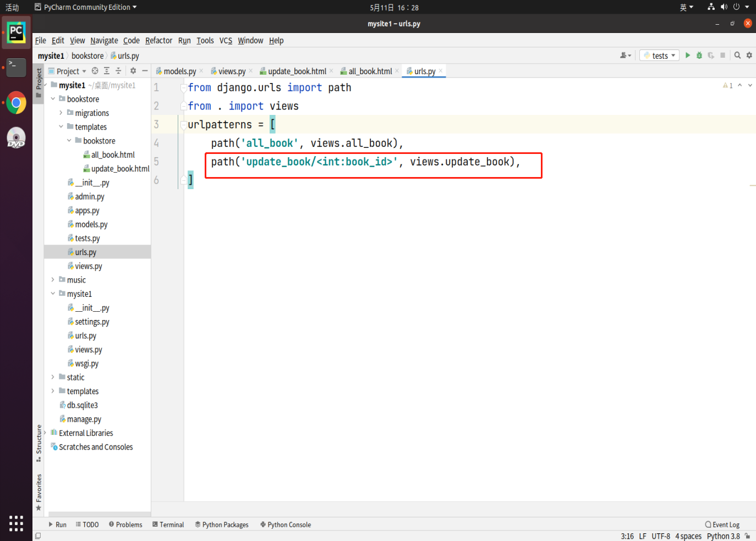The image size is (756, 541).
Task: Launch Google Chrome from the dock
Action: pyautogui.click(x=17, y=103)
